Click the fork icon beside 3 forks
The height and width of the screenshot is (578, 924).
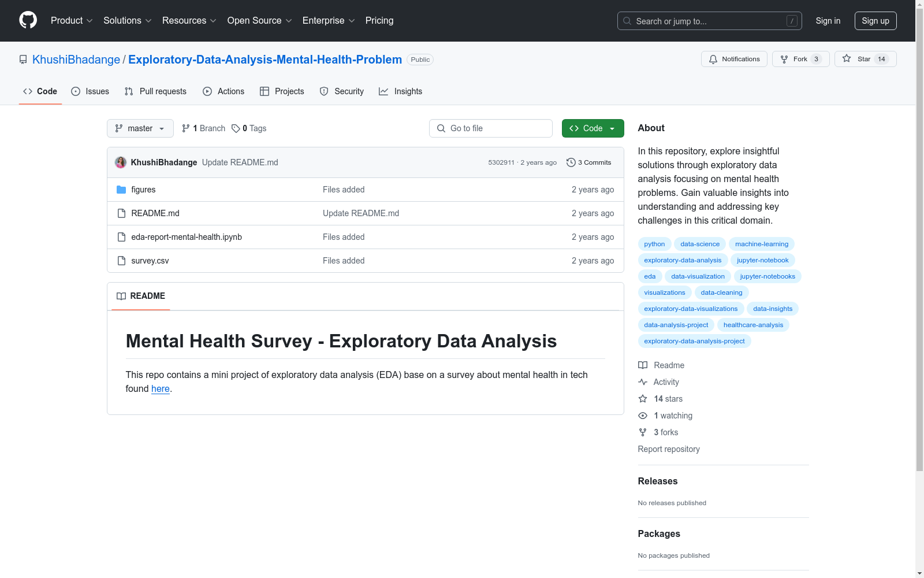coord(643,432)
